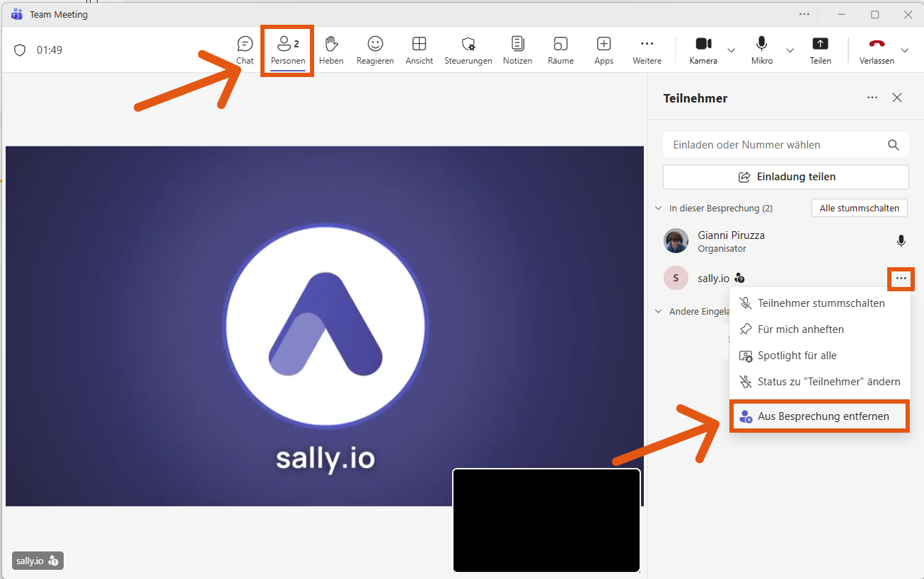Viewport: 924px width, 579px height.
Task: Expand the Mikro options dropdown arrow
Action: click(790, 50)
